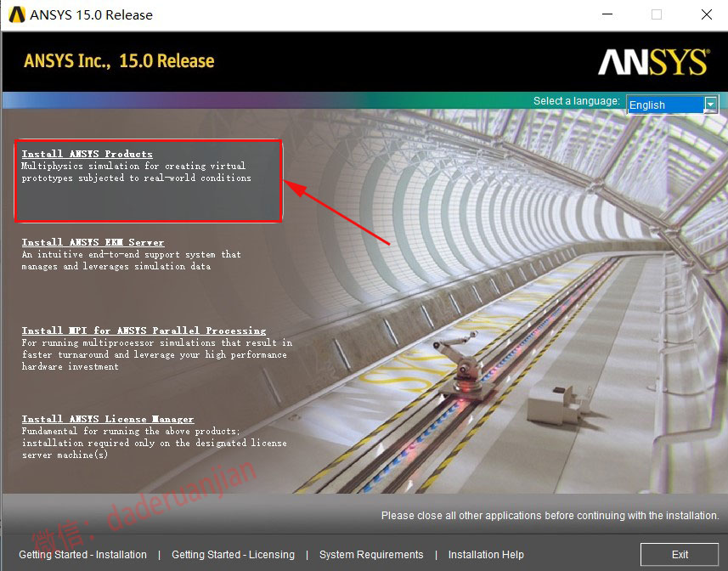Click the 'Select a language:' label
This screenshot has width=728, height=571.
coord(577,101)
